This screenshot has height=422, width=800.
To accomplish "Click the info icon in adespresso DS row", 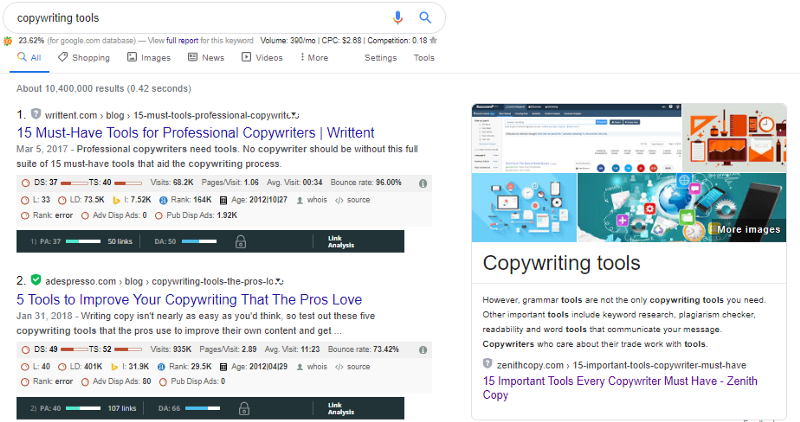I will coord(422,350).
